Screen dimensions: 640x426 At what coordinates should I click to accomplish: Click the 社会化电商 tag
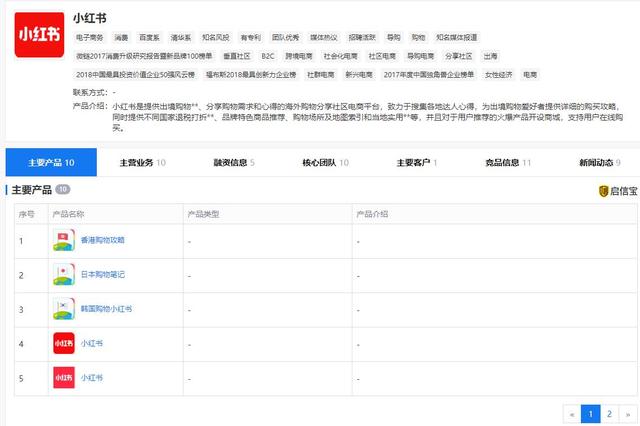340,56
